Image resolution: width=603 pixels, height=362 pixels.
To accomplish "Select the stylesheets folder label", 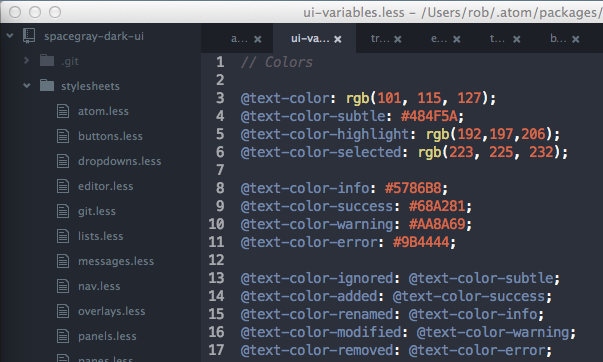I will [90, 86].
